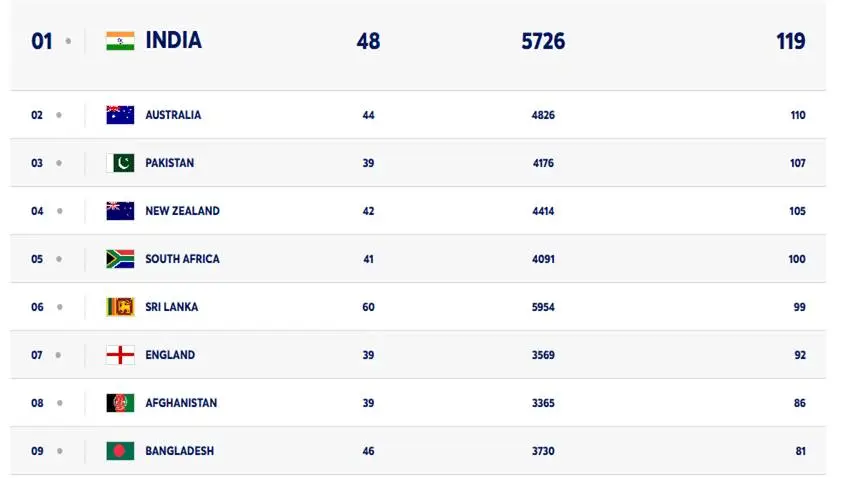Open the AUSTRALIA team name link
850x478 pixels.
(173, 115)
